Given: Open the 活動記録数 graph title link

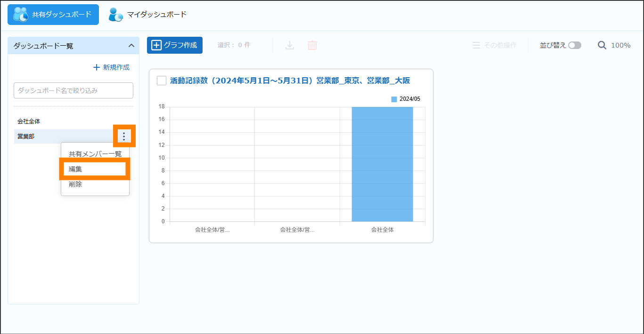Looking at the screenshot, I should [290, 81].
